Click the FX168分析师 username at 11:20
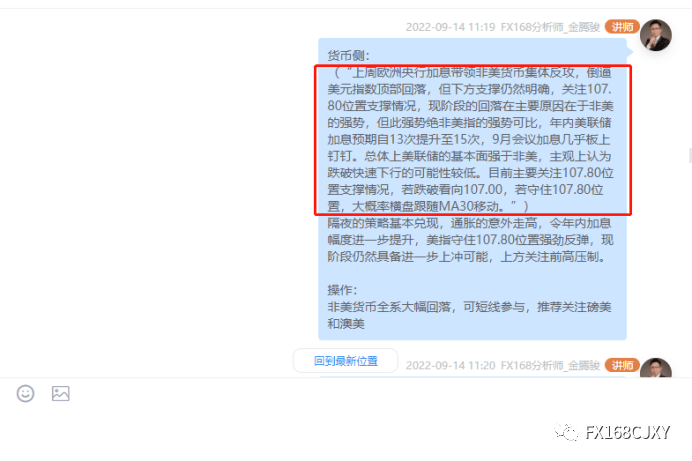 coord(550,366)
